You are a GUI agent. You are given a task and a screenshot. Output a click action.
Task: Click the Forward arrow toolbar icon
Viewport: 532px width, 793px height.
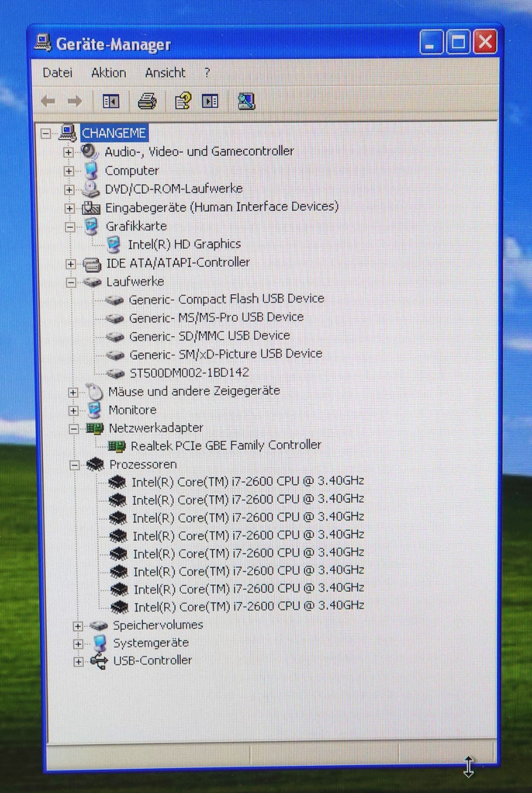click(x=75, y=102)
